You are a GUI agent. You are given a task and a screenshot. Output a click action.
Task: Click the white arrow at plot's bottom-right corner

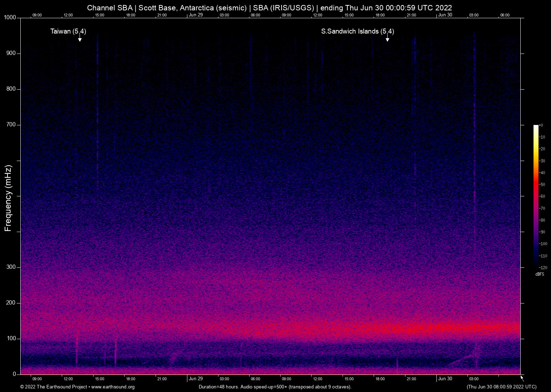(x=522, y=378)
